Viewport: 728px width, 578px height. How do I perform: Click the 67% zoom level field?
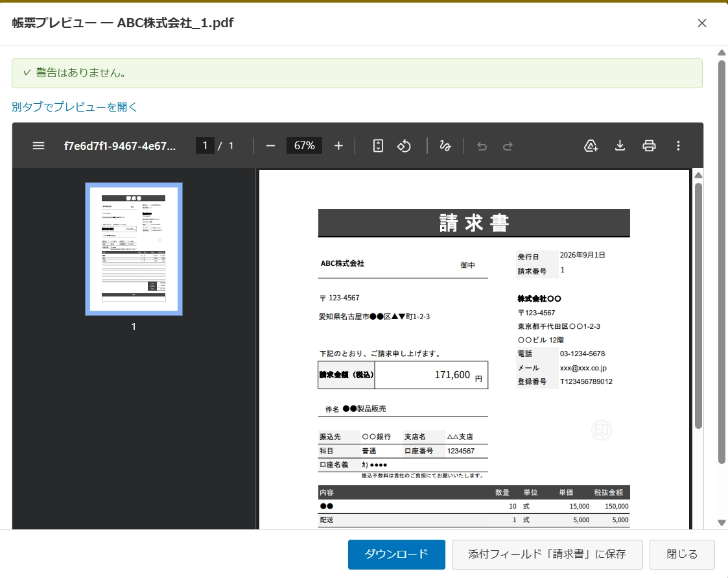(304, 146)
